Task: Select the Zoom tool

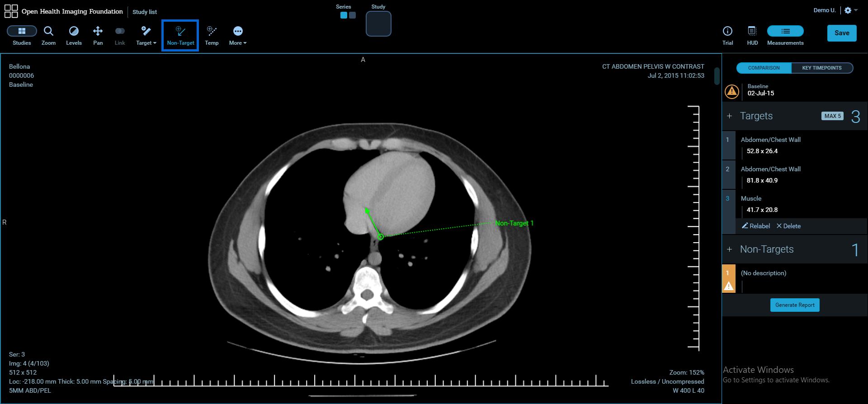Action: pyautogui.click(x=48, y=35)
